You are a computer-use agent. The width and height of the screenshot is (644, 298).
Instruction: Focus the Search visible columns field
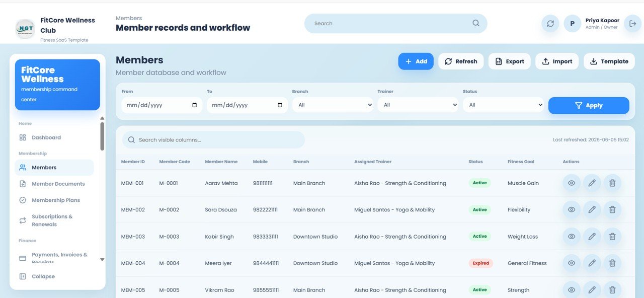tap(213, 140)
